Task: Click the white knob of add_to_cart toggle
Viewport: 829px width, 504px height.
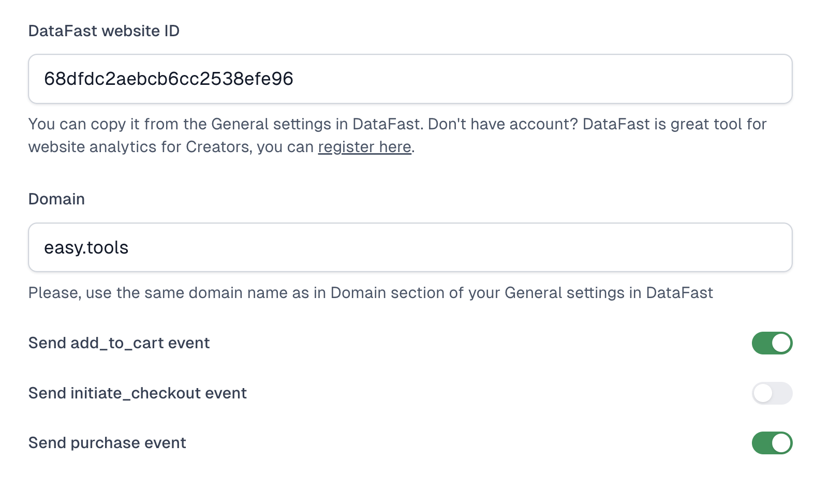Action: 781,343
